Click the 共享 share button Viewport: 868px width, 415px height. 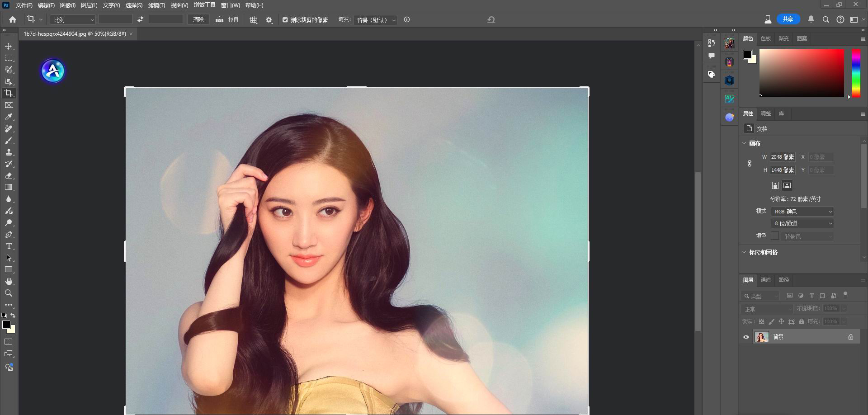(x=788, y=19)
